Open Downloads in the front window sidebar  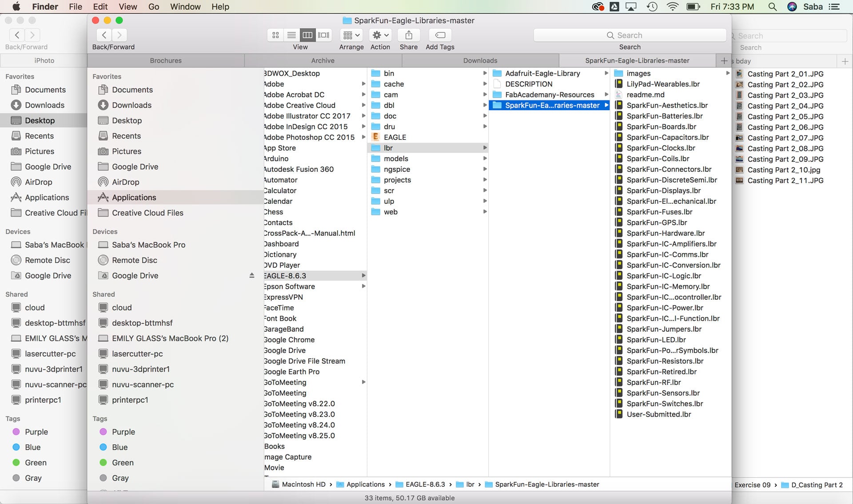(132, 105)
